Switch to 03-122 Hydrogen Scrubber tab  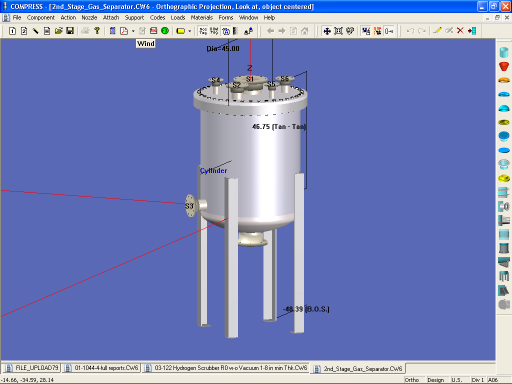coord(226,368)
